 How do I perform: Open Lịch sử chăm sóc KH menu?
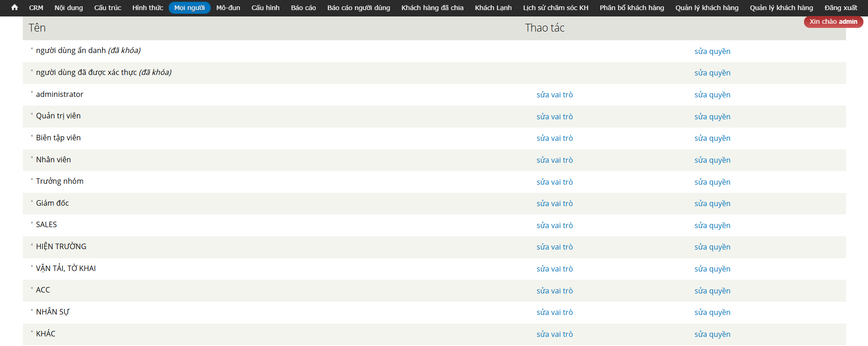tap(555, 8)
